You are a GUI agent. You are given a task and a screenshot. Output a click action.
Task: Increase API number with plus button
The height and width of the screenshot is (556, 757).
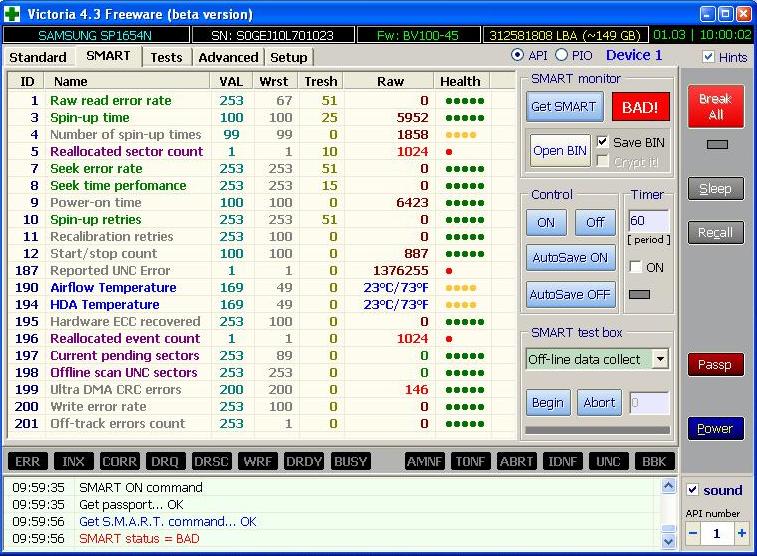(742, 533)
